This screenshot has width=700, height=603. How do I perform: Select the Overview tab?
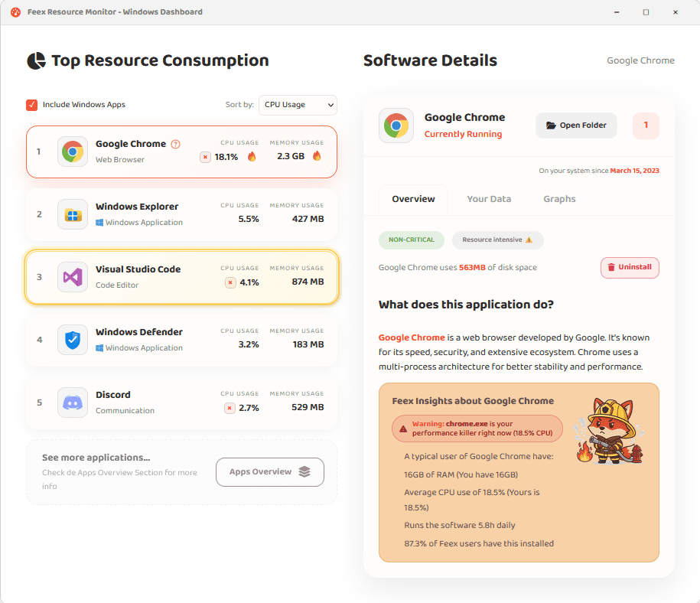click(x=413, y=199)
